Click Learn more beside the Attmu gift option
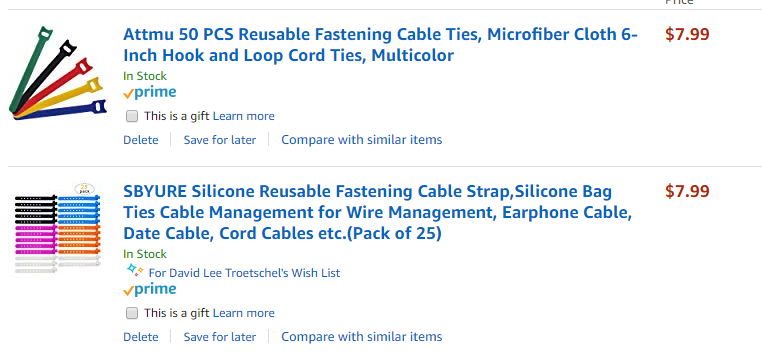This screenshot has width=762, height=361. click(x=243, y=116)
